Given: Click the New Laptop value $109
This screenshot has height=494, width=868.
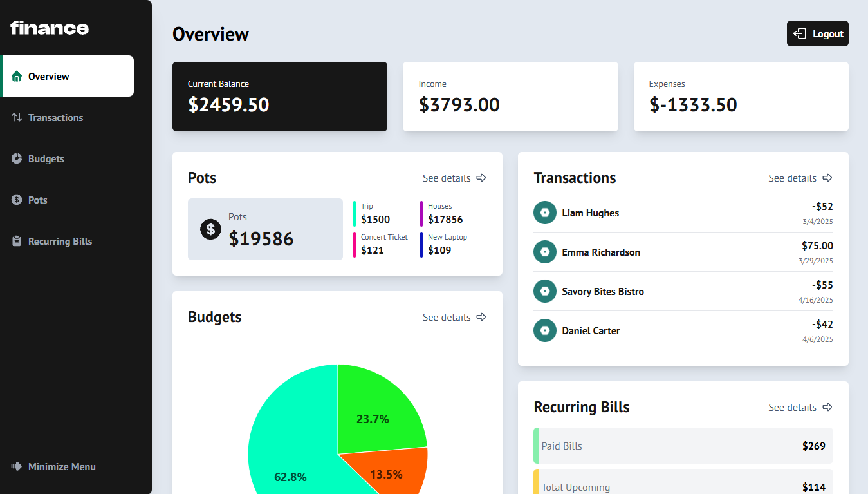Looking at the screenshot, I should point(439,251).
